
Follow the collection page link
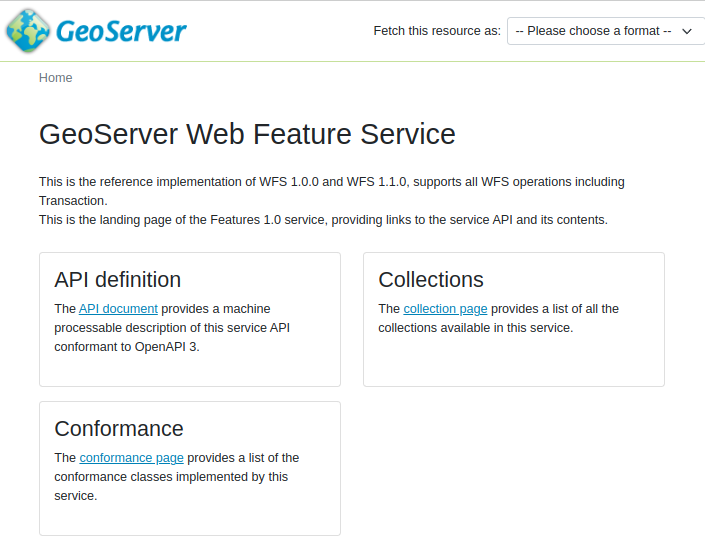[445, 309]
